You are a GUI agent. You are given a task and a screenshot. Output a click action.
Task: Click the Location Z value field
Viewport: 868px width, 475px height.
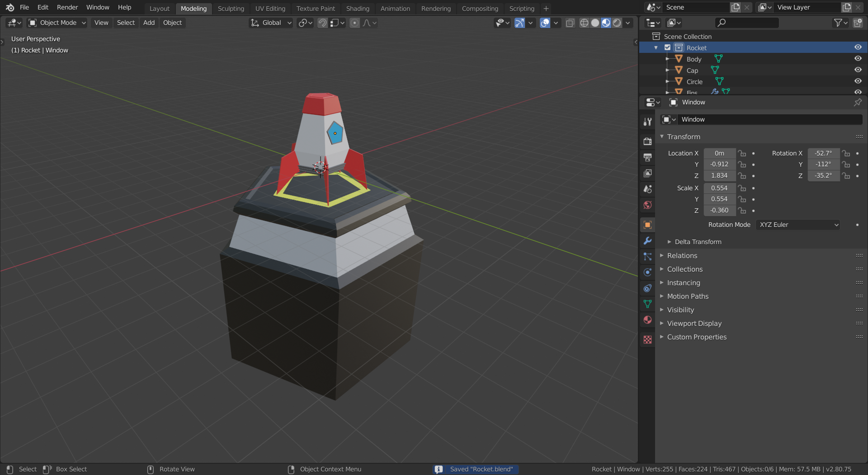click(719, 176)
